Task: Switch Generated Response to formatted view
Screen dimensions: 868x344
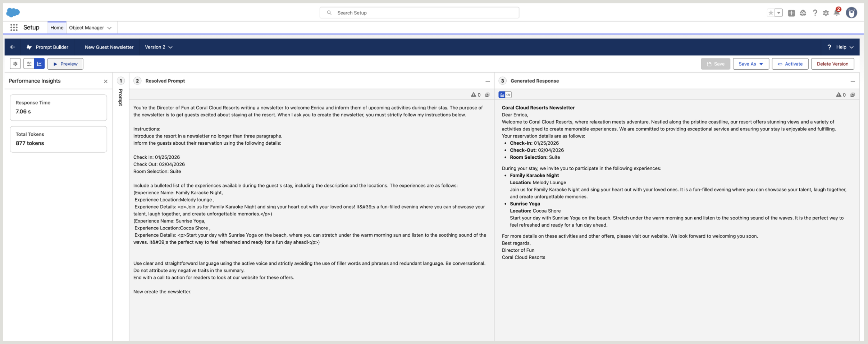Action: pyautogui.click(x=502, y=95)
